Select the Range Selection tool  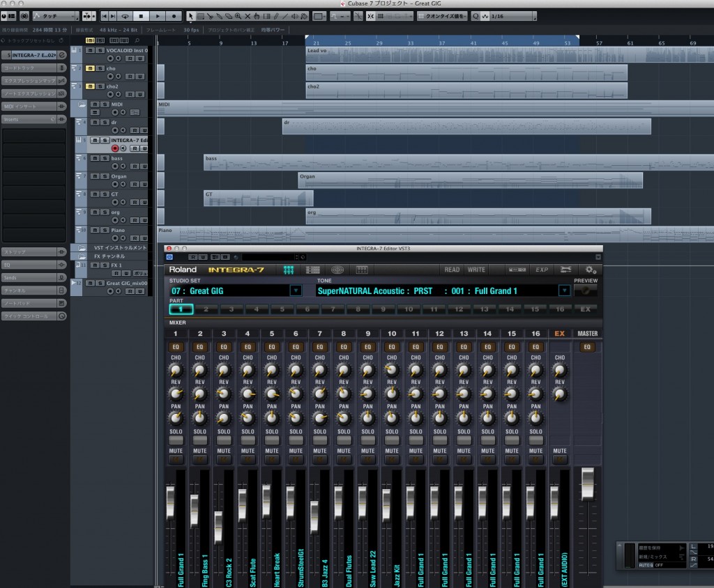coord(200,16)
